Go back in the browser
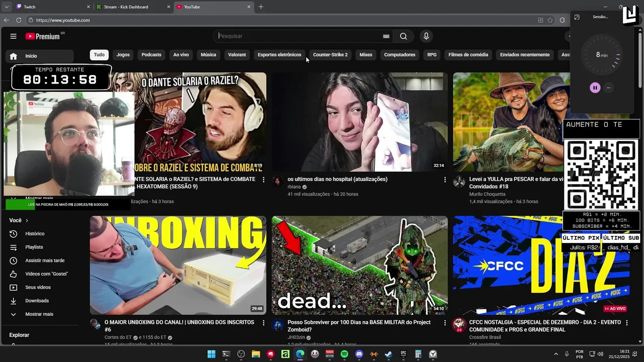Viewport: 644px width, 362px height. (7, 20)
